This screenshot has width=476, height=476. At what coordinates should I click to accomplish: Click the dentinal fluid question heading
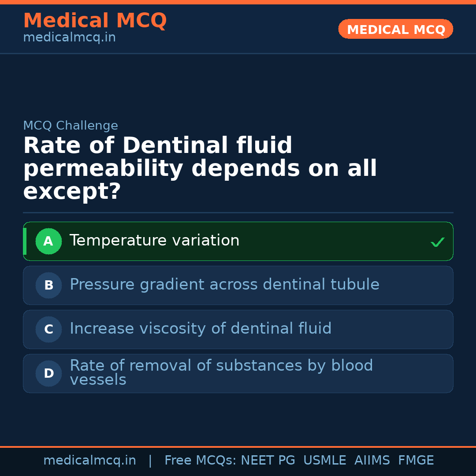pos(200,169)
